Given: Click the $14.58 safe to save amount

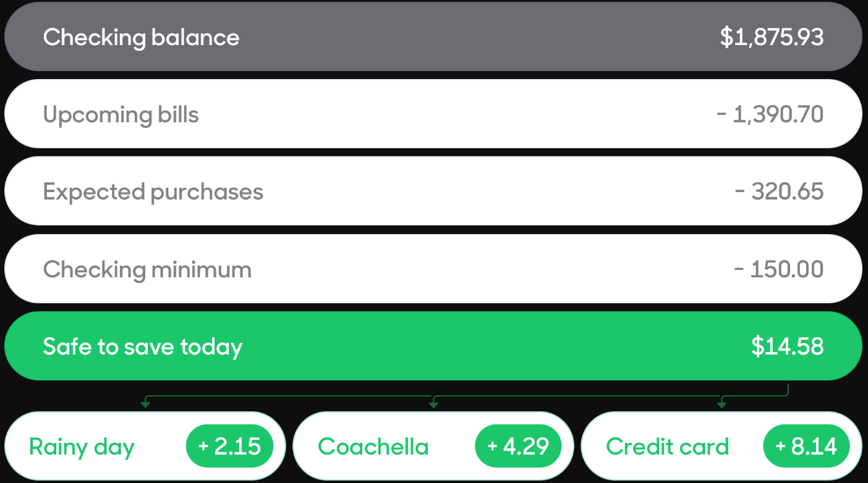Looking at the screenshot, I should [788, 346].
